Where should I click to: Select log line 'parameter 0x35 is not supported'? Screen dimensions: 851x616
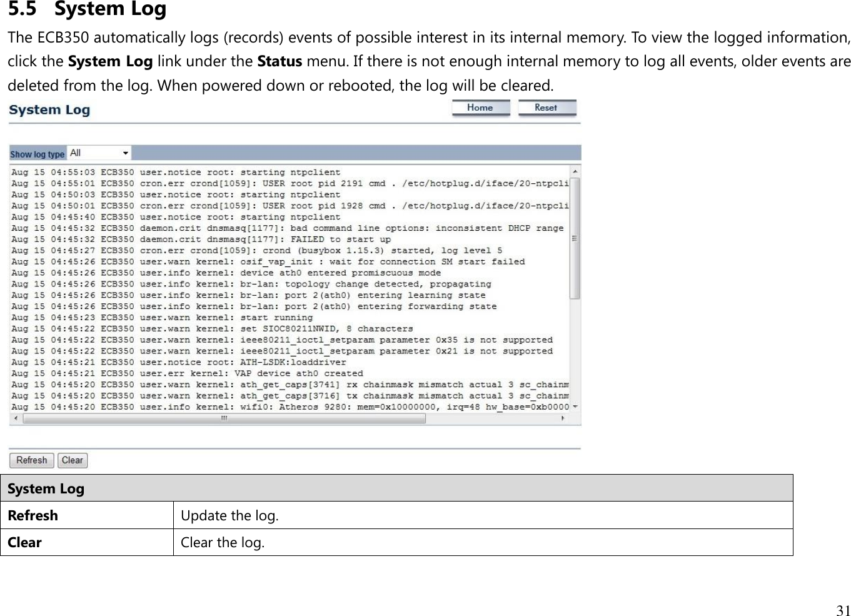282,340
